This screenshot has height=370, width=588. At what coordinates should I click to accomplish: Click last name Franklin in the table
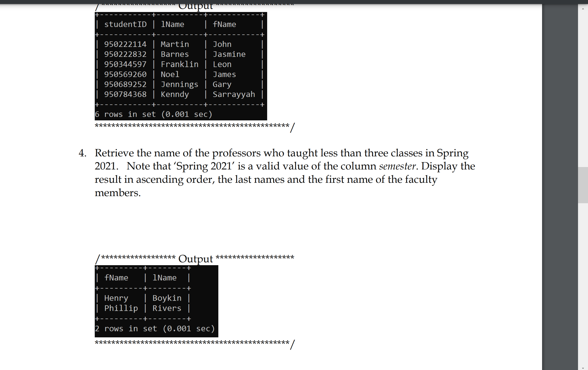click(x=180, y=64)
